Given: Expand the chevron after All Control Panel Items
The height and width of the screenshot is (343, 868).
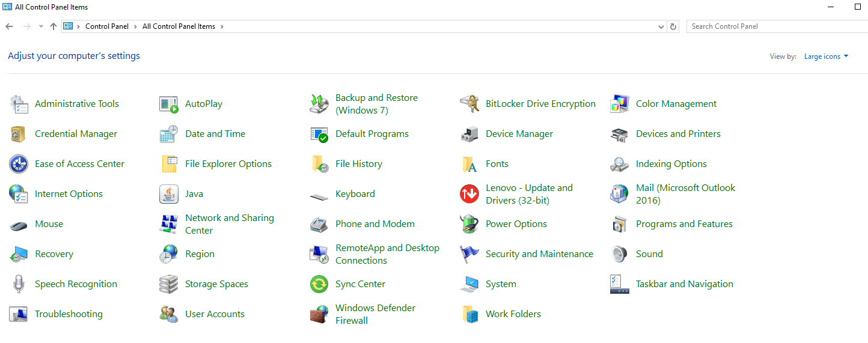Looking at the screenshot, I should point(222,26).
